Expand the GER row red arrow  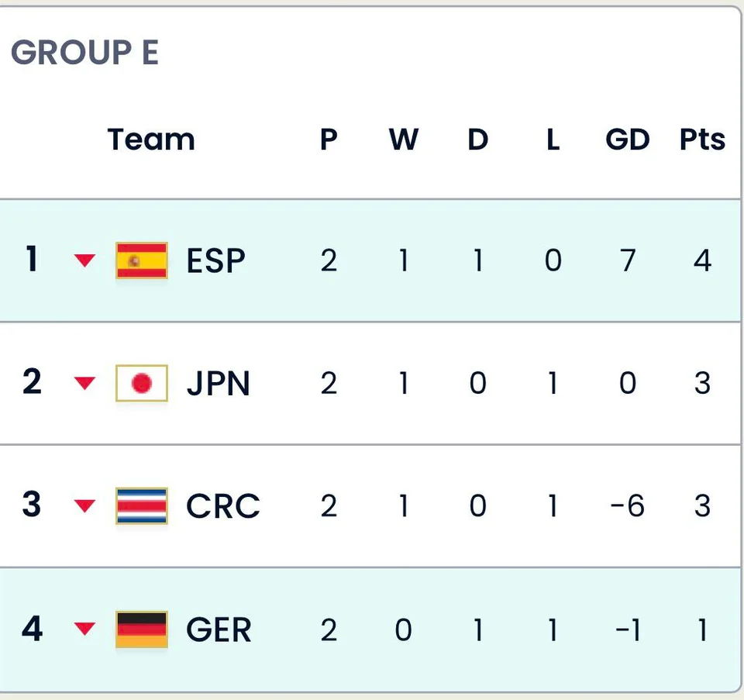click(x=84, y=629)
